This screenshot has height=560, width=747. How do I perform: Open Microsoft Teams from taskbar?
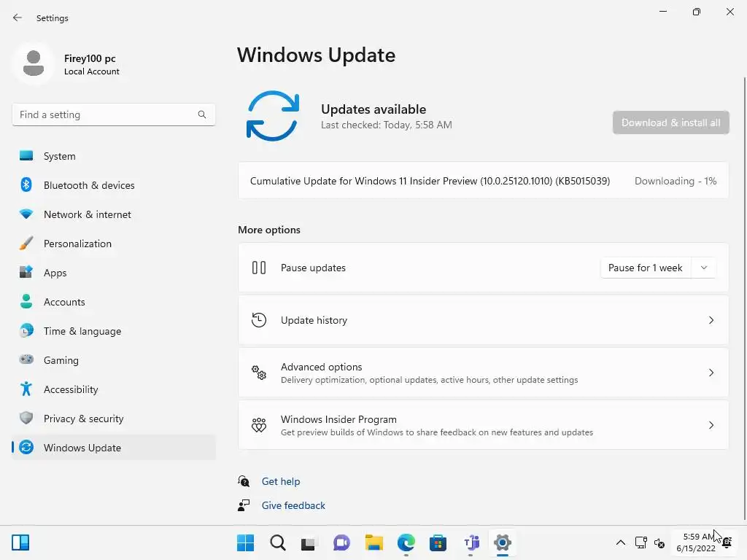click(x=471, y=542)
